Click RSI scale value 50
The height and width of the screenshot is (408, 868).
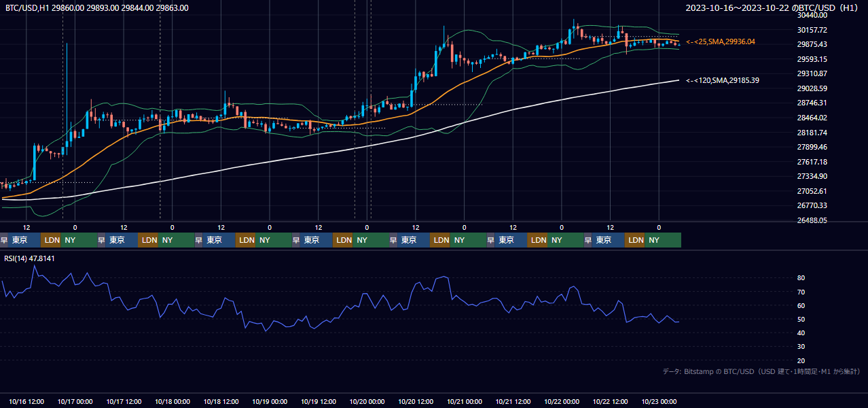click(x=801, y=319)
